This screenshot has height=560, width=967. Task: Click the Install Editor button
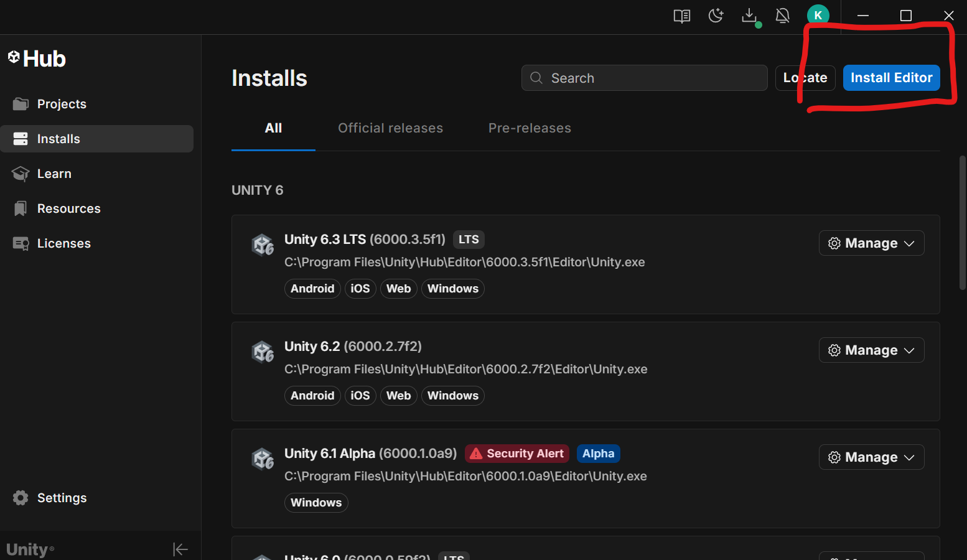[891, 78]
